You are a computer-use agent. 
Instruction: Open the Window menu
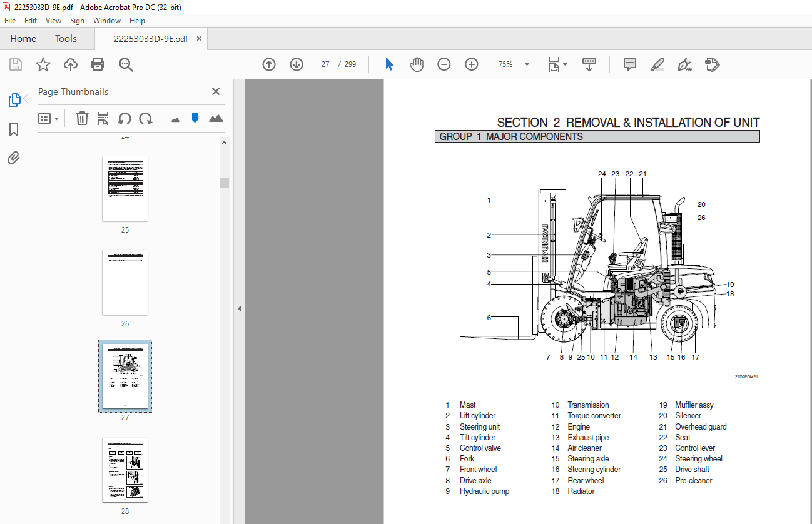click(107, 21)
